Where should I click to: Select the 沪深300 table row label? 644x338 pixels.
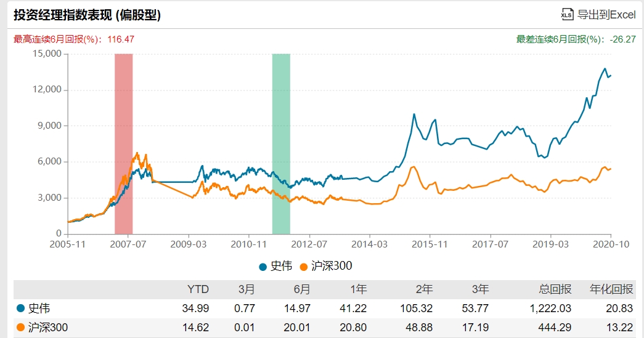click(x=48, y=328)
